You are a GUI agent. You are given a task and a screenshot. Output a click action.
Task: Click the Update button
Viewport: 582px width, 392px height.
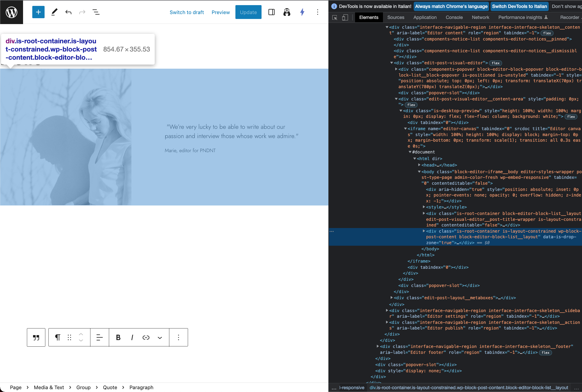point(248,12)
